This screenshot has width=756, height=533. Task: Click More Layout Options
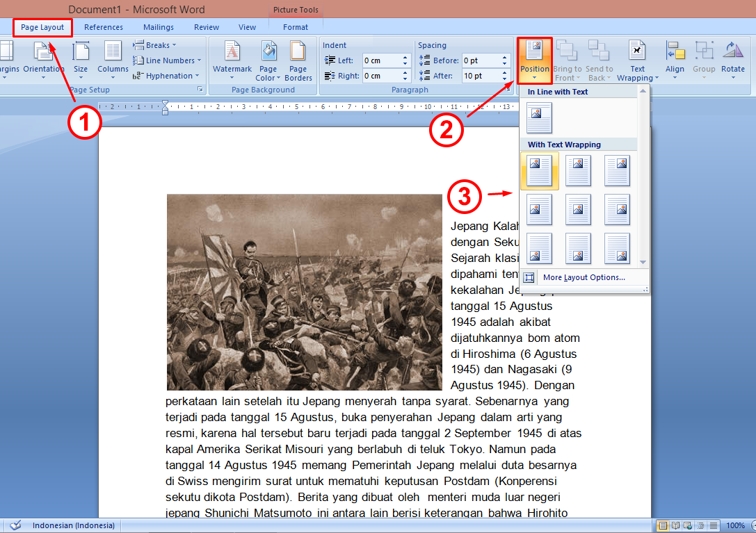coord(584,277)
